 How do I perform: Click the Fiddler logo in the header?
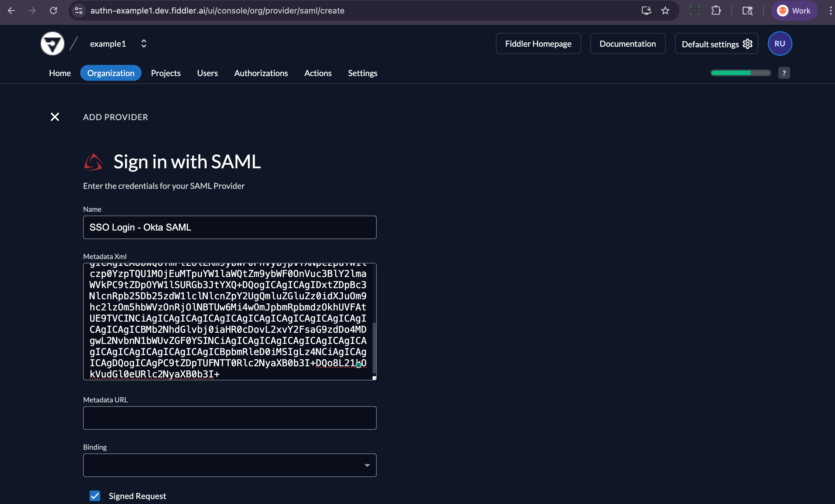tap(52, 43)
